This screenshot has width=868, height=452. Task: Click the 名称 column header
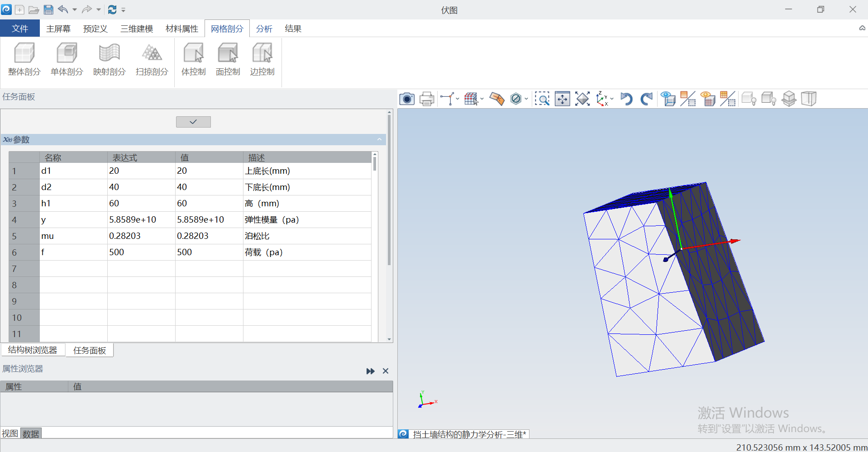click(73, 157)
